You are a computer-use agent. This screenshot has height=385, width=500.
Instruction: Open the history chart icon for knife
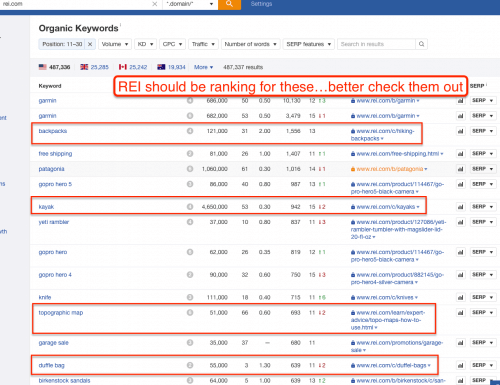461,297
